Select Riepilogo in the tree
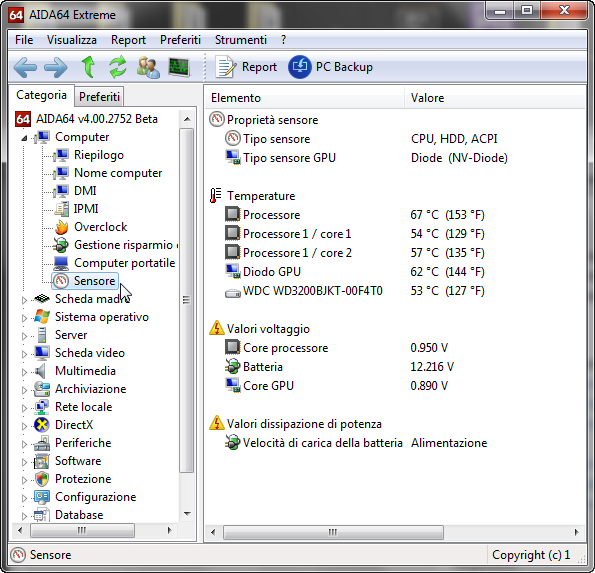This screenshot has height=573, width=595. click(88, 155)
